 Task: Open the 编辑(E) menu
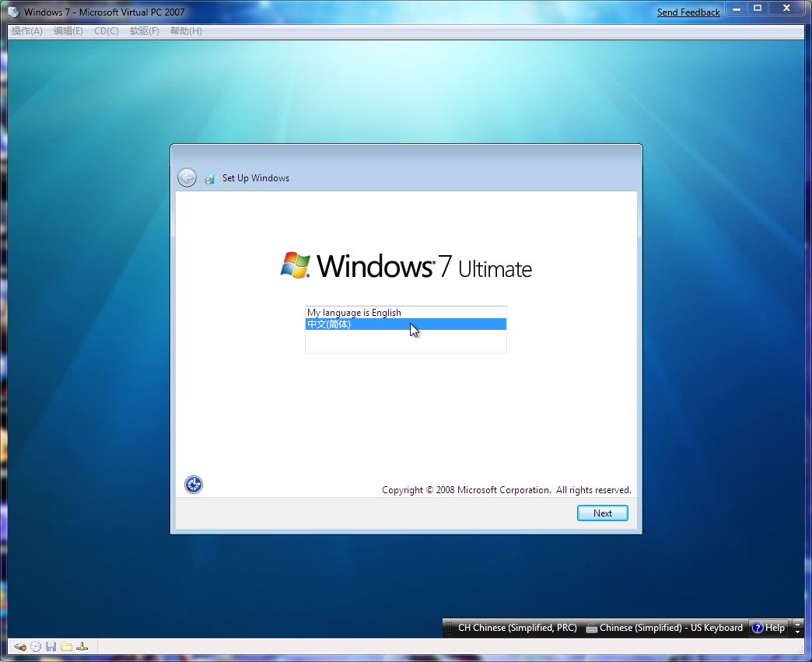point(68,31)
